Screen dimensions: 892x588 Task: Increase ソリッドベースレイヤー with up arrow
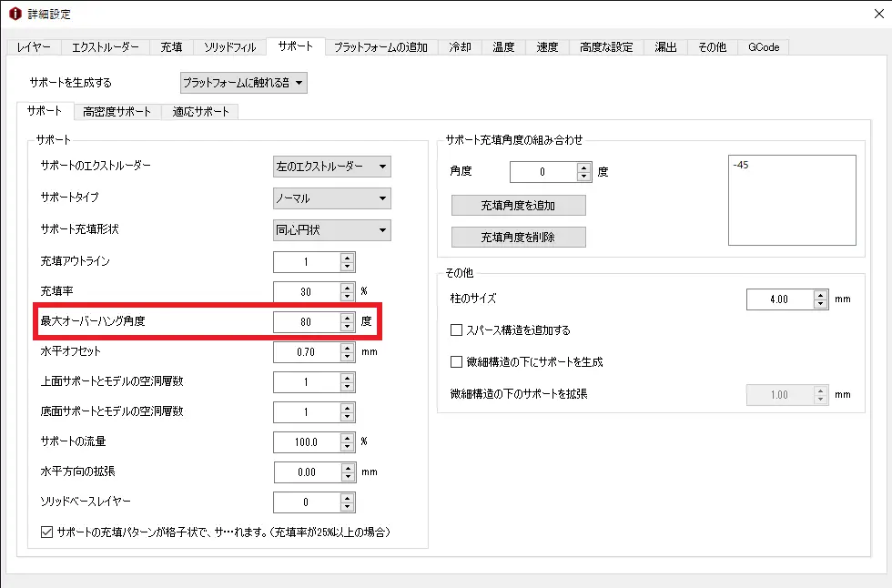click(x=347, y=497)
